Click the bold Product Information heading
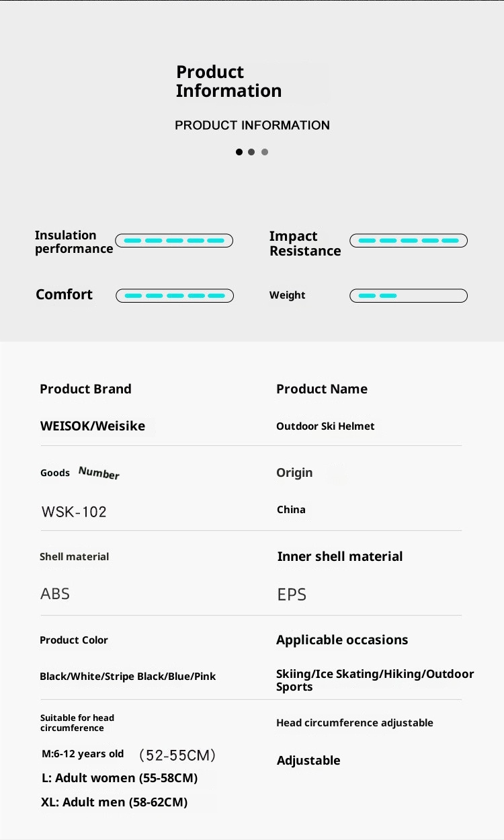Screen dimensions: 504x840 228,81
